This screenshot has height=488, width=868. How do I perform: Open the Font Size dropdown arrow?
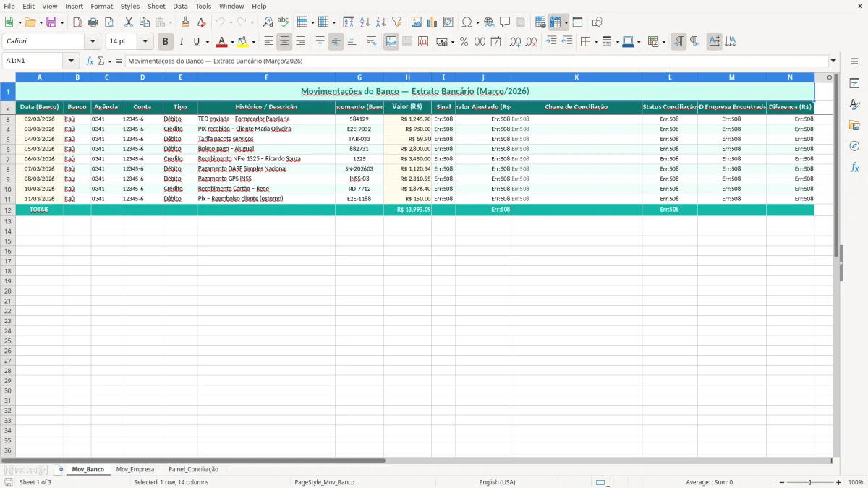tap(145, 42)
